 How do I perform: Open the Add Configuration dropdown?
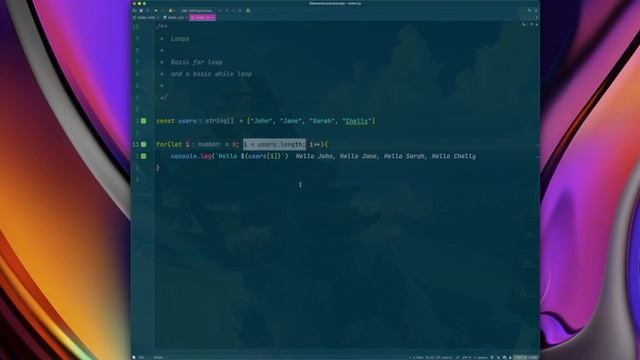tap(197, 11)
